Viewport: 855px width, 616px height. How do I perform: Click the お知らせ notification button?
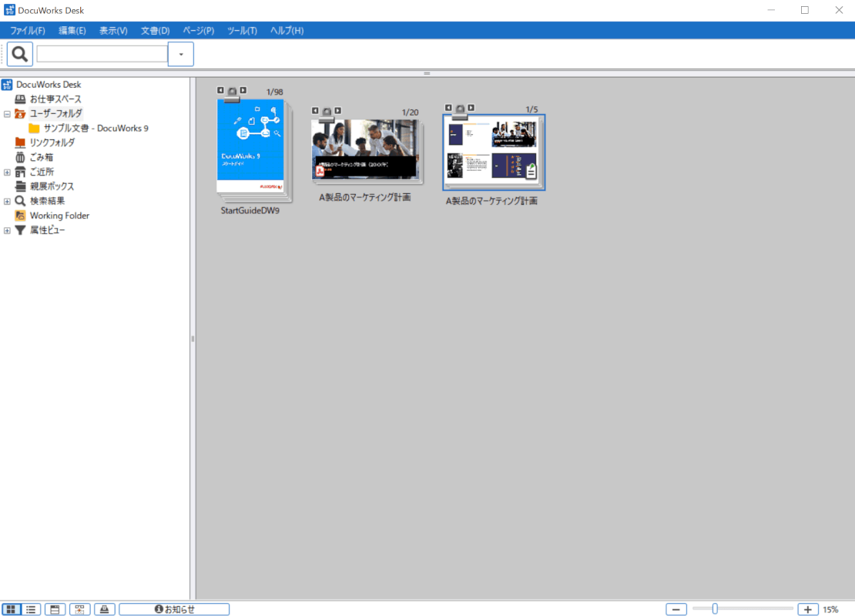point(174,609)
